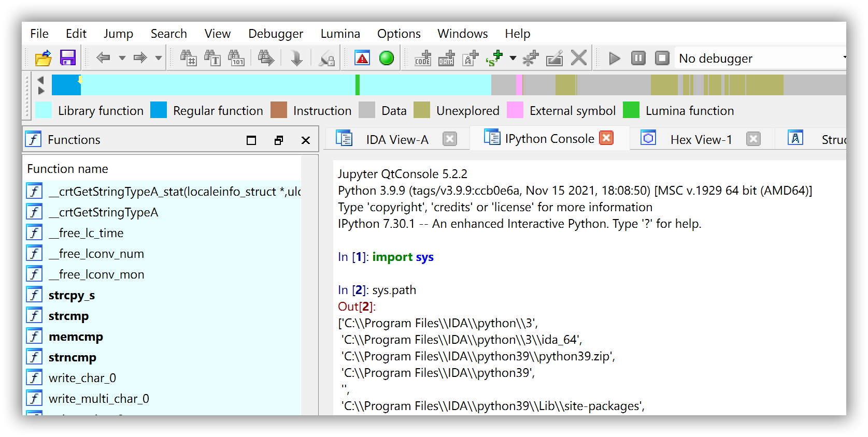Screen dimensions: 868x437
Task: Switch to the IDA View-A tab
Action: (396, 139)
